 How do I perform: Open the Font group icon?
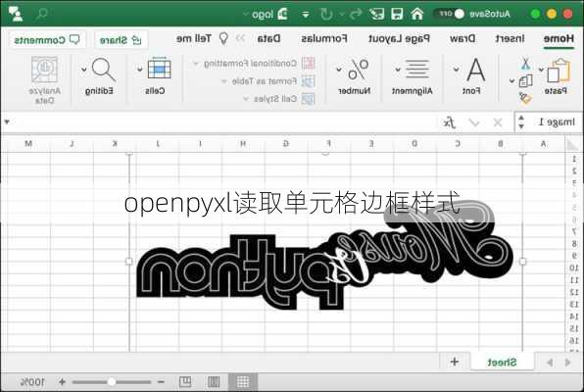[x=476, y=70]
